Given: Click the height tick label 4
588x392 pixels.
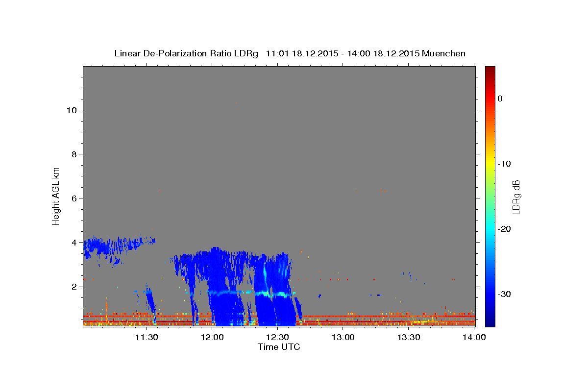Looking at the screenshot, I should pos(73,243).
